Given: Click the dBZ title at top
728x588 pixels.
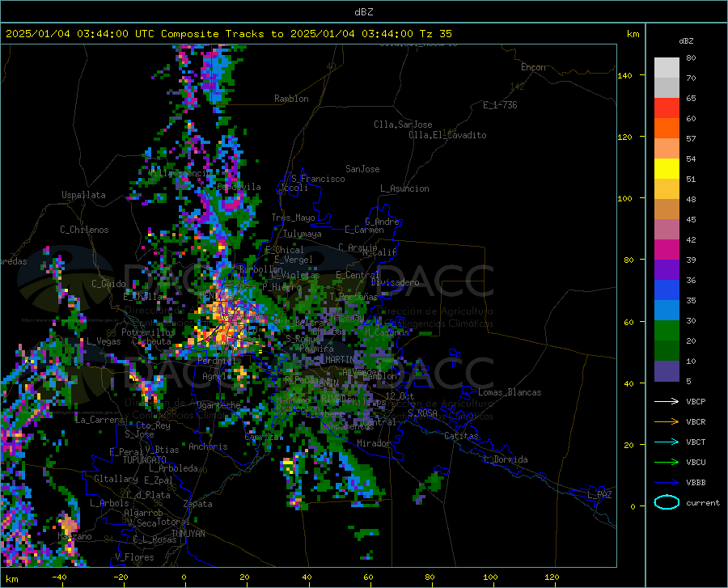Looking at the screenshot, I should tap(363, 12).
